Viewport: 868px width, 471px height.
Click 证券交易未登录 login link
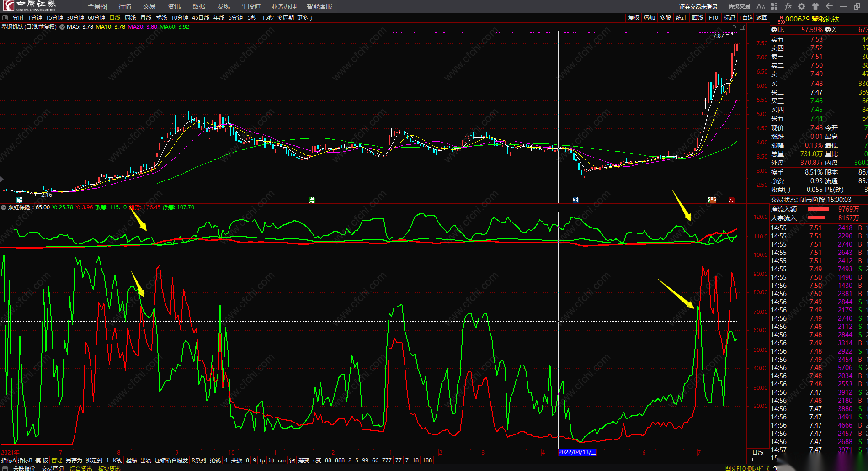pyautogui.click(x=698, y=6)
